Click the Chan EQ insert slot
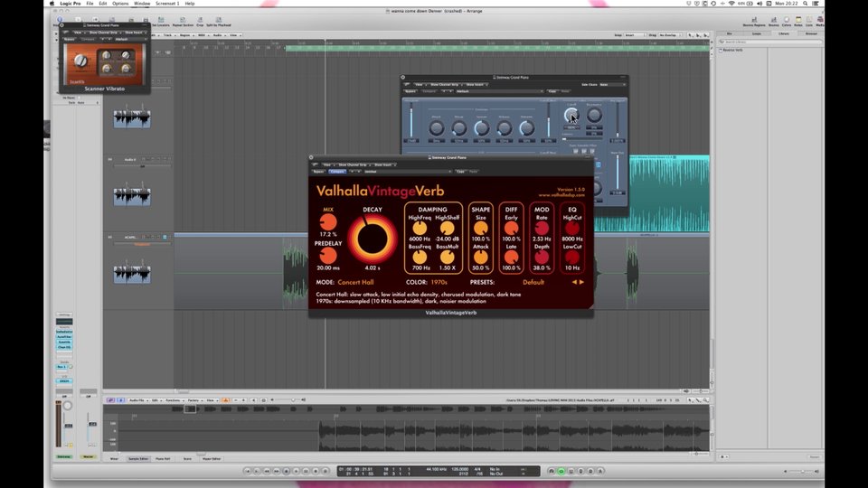The image size is (868, 488). click(x=64, y=347)
